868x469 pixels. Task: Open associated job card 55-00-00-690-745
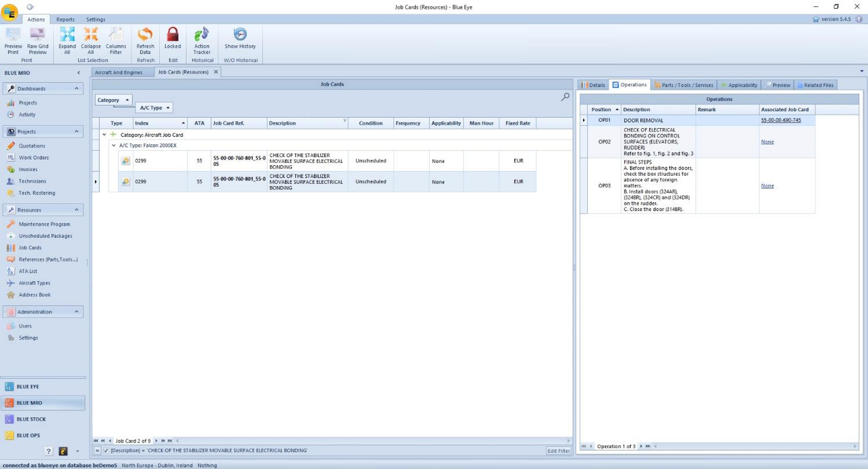(781, 120)
